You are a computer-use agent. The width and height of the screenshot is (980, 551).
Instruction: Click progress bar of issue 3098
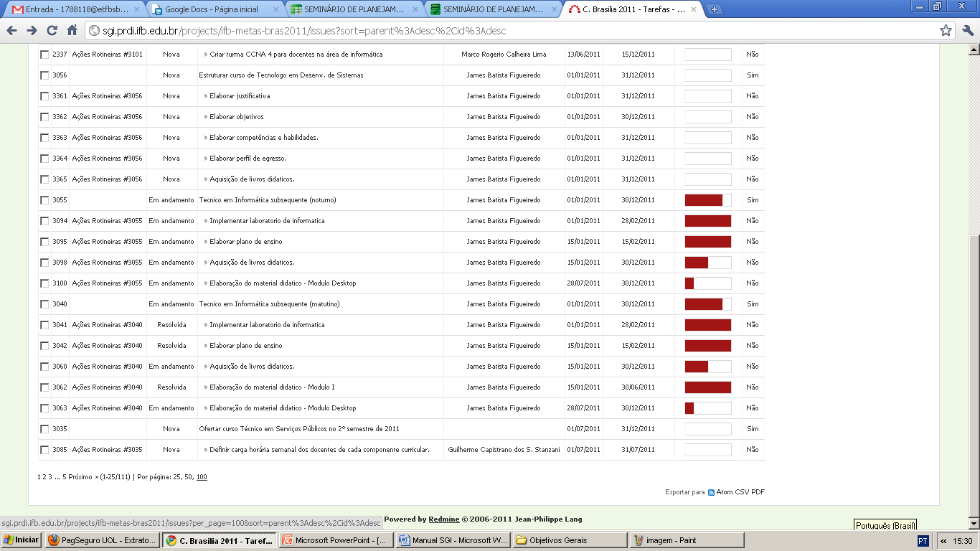[x=708, y=263]
